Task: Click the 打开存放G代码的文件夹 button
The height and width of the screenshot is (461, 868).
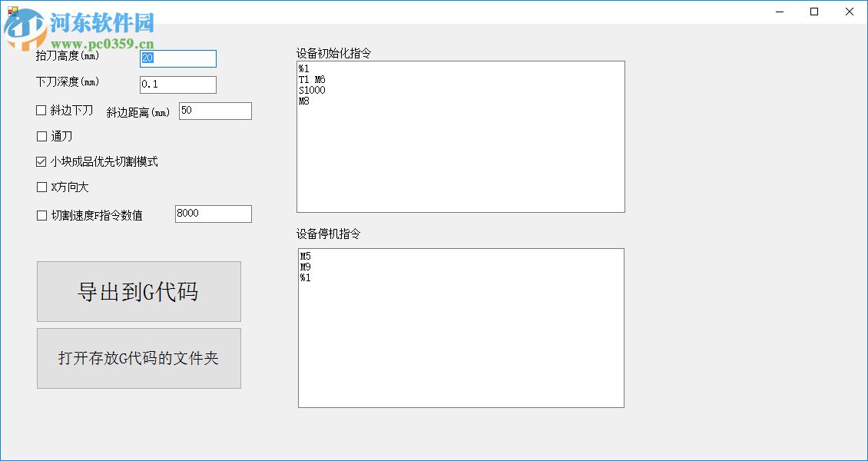Action: pyautogui.click(x=138, y=357)
